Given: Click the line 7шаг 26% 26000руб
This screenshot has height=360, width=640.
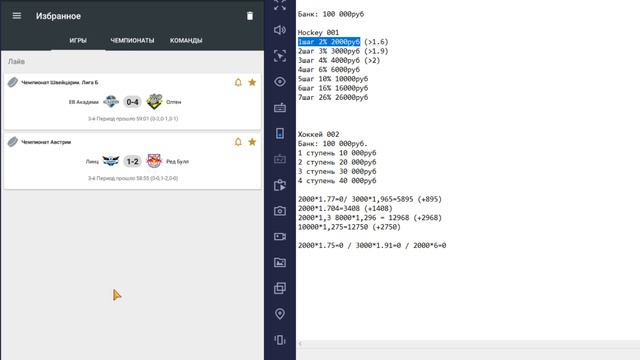Looking at the screenshot, I should point(333,98).
